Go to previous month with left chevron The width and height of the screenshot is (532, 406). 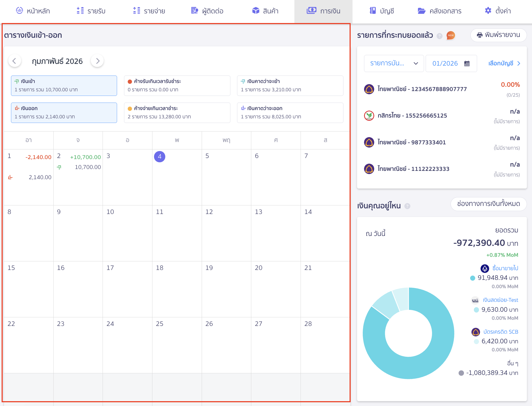(14, 61)
